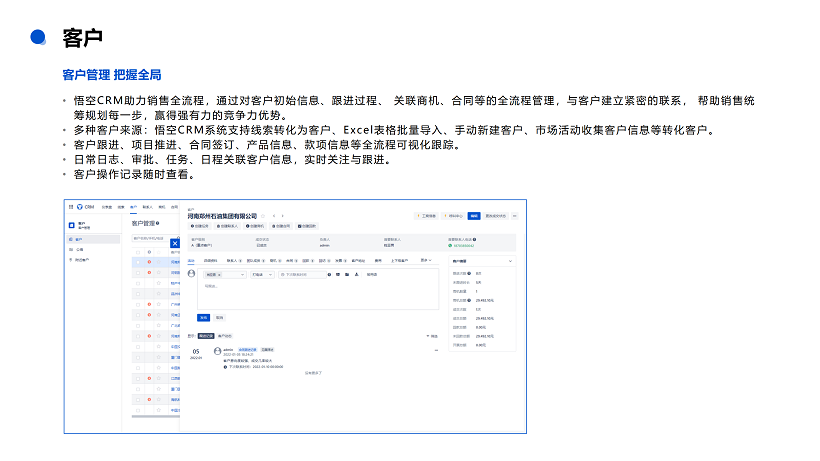Click the red alert icon in highlighted row
The height and width of the screenshot is (461, 820).
coord(149,262)
